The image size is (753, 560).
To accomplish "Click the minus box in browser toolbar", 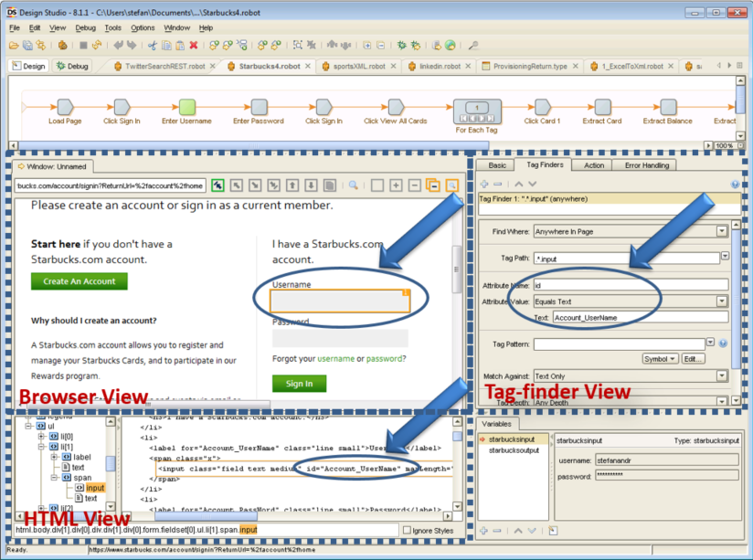I will coord(415,185).
